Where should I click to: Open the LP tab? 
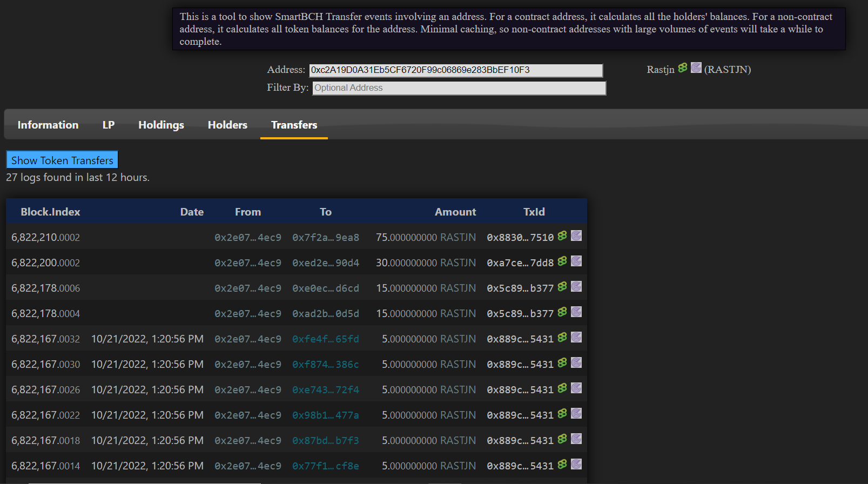tap(109, 125)
